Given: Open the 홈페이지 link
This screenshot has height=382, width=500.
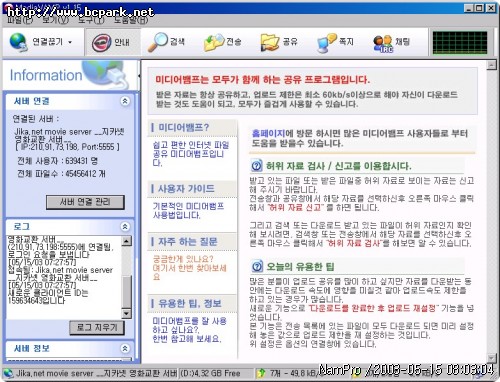Looking at the screenshot, I should 268,133.
